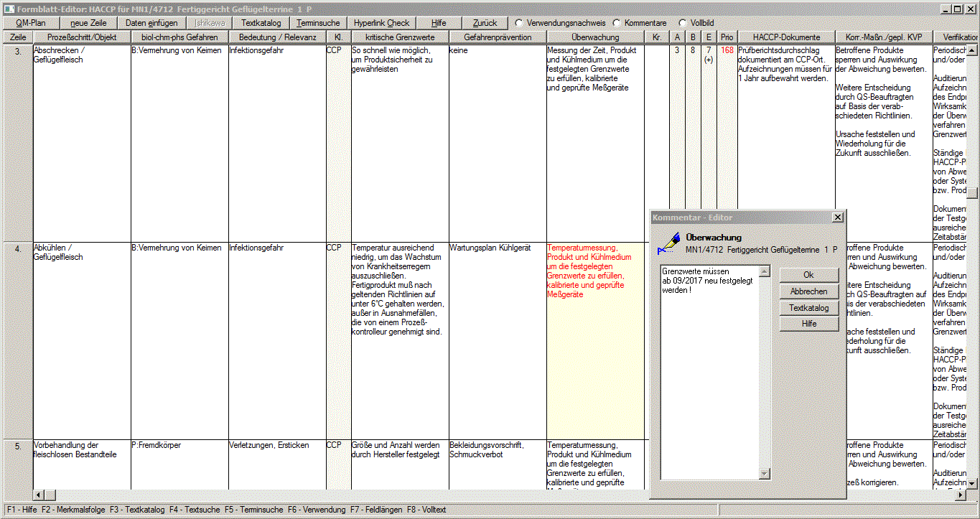
Task: Click column header kritische Grenzwerte
Action: click(399, 37)
